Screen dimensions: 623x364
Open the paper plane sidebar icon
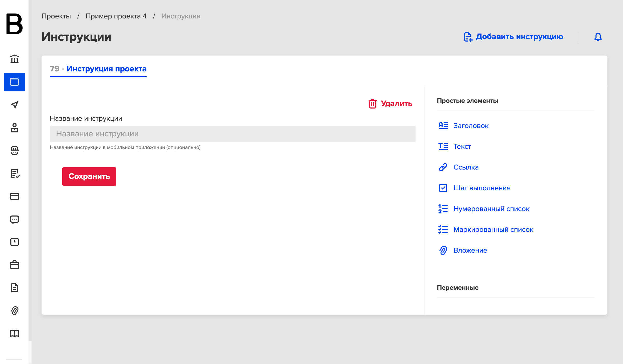click(15, 105)
